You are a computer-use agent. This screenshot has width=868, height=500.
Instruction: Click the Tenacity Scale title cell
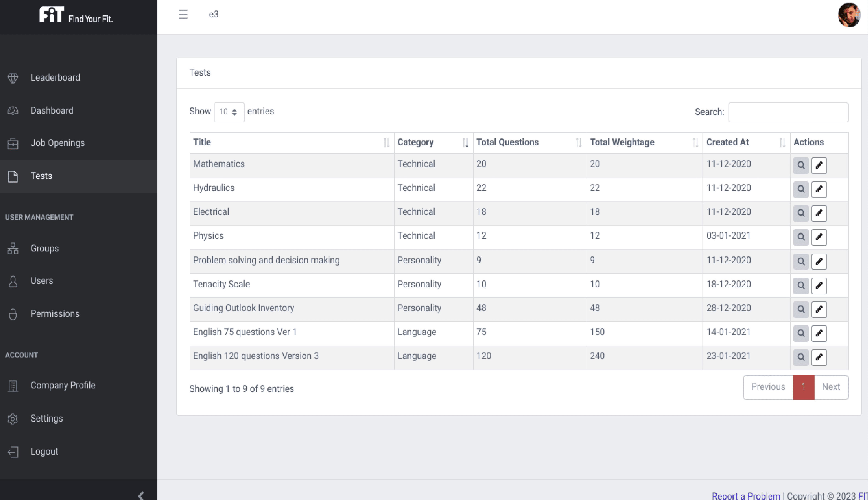292,286
